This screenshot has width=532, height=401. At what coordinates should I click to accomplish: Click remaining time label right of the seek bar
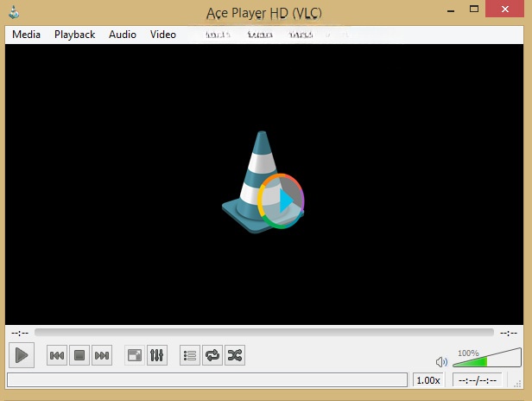tap(509, 333)
